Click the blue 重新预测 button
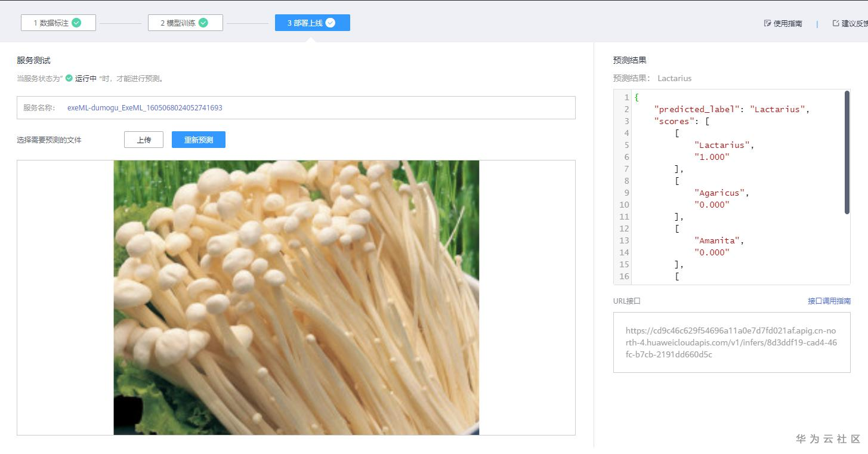This screenshot has width=868, height=454. coord(199,139)
